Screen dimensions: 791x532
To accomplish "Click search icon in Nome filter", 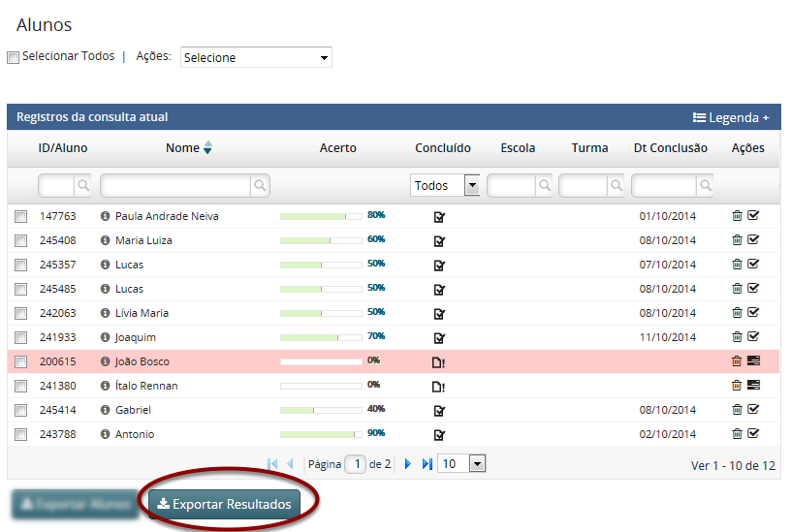I will point(260,185).
